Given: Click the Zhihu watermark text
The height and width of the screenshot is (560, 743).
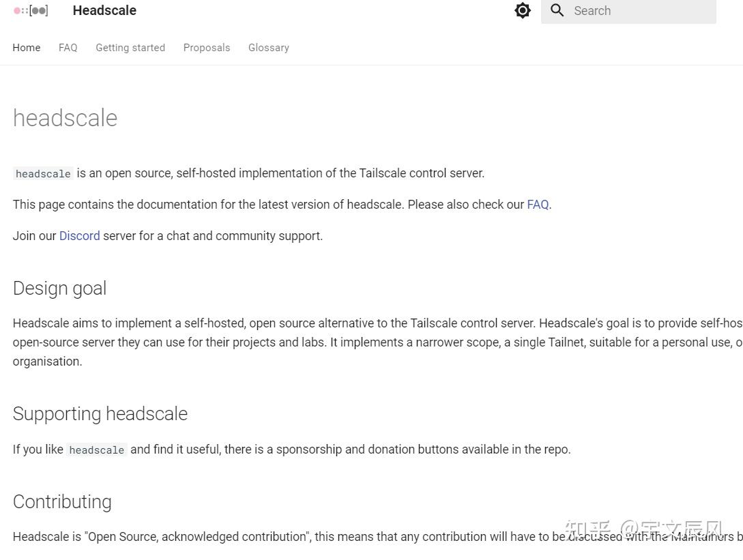Looking at the screenshot, I should click(x=643, y=529).
